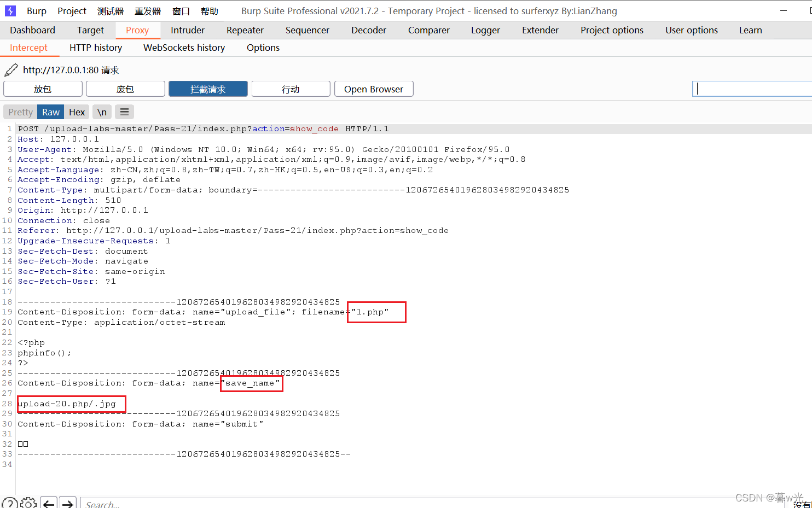Switch editor view to Raw
Viewport: 812px width, 508px height.
(51, 112)
